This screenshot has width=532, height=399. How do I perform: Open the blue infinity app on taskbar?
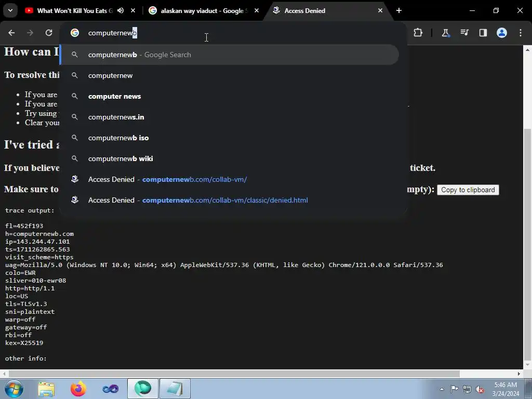coord(111,389)
